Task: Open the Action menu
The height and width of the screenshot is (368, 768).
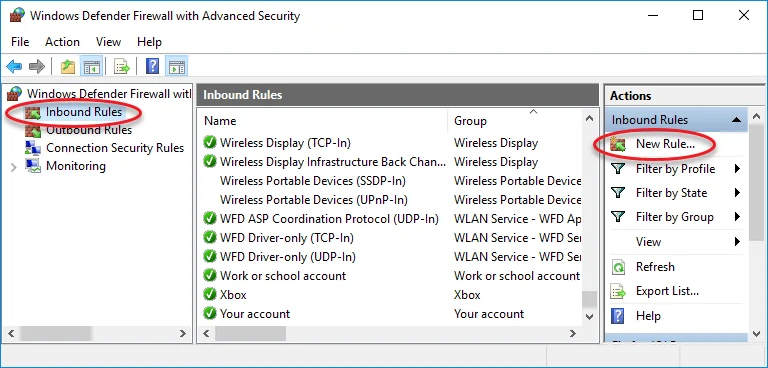Action: 62,42
